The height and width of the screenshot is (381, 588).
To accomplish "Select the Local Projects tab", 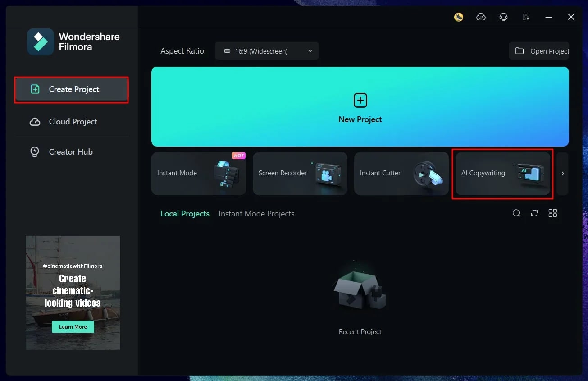I will (185, 214).
